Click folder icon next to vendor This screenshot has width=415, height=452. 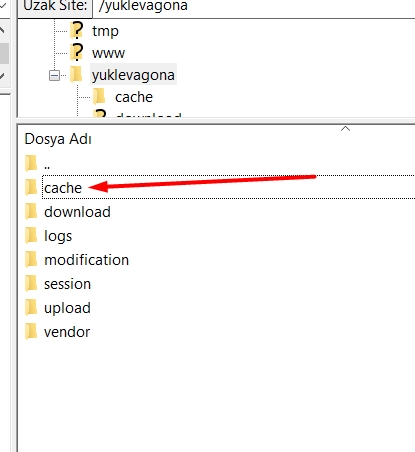click(31, 331)
